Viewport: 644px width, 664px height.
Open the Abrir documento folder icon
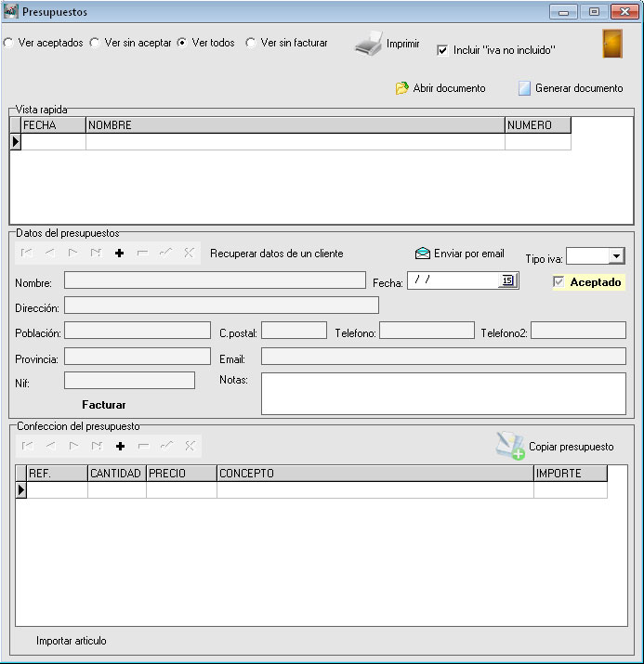401,88
